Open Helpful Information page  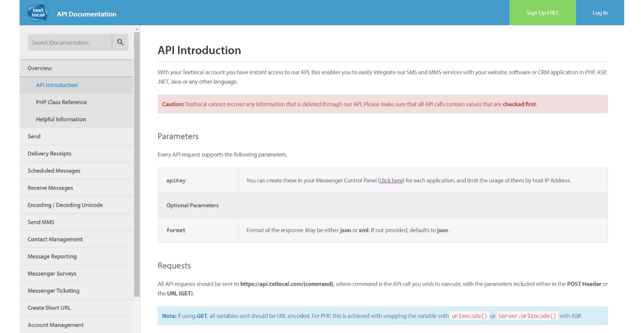point(76,119)
